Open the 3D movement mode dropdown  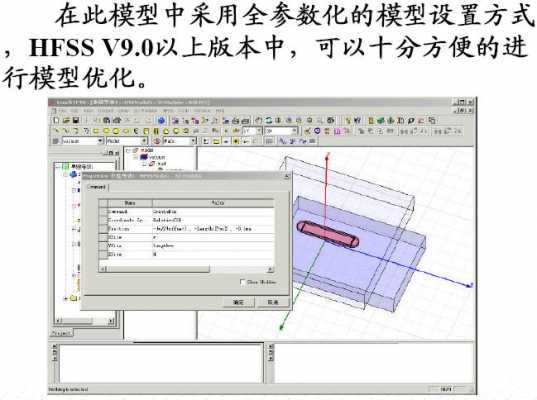(x=295, y=130)
